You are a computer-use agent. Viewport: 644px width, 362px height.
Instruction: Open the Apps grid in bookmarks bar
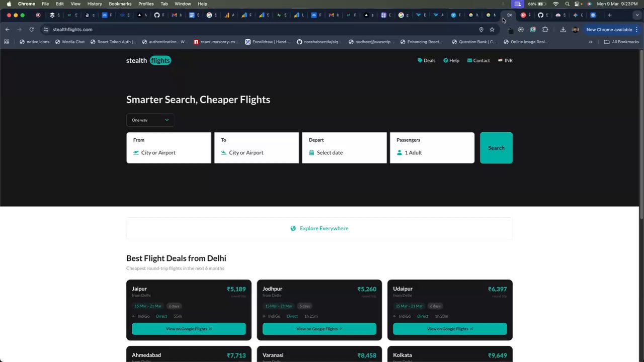(x=7, y=42)
